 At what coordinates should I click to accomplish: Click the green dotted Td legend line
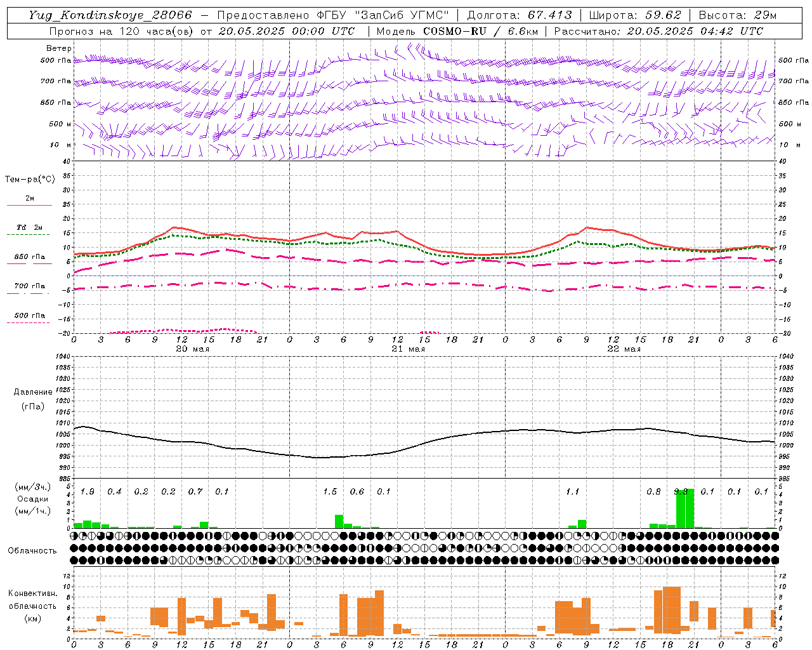coord(29,234)
